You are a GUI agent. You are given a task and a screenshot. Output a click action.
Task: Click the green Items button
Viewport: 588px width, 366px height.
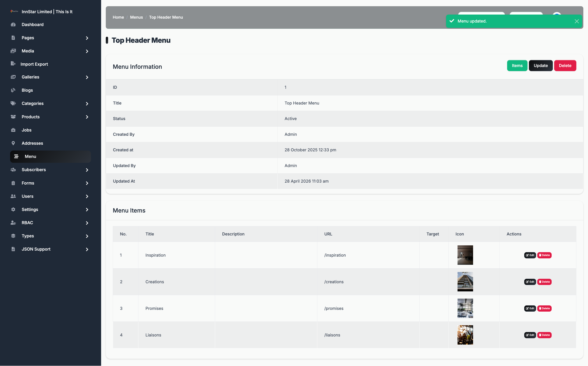coord(517,66)
